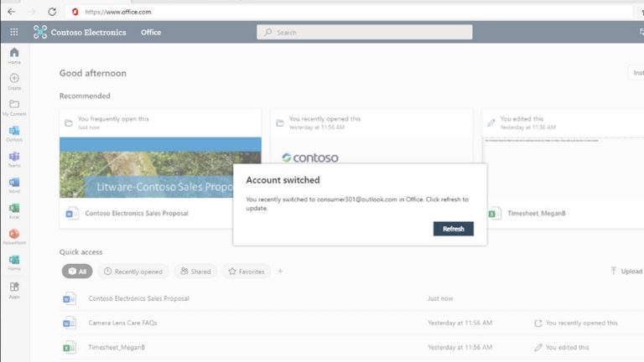The height and width of the screenshot is (362, 644).
Task: Open all Apps from the sidebar
Action: [14, 290]
